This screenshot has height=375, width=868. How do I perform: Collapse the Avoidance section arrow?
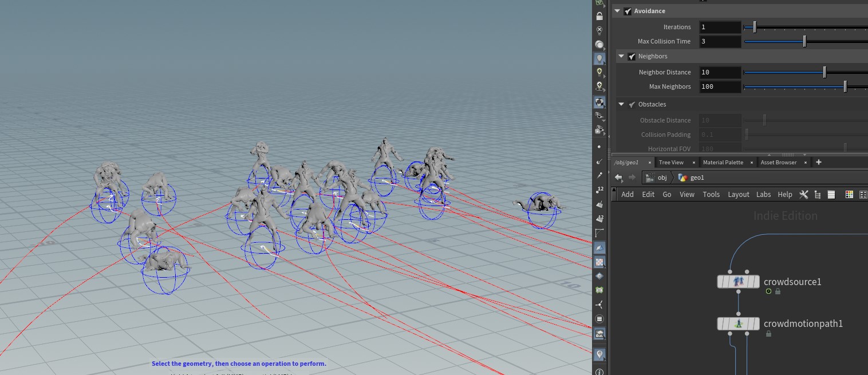tap(618, 11)
